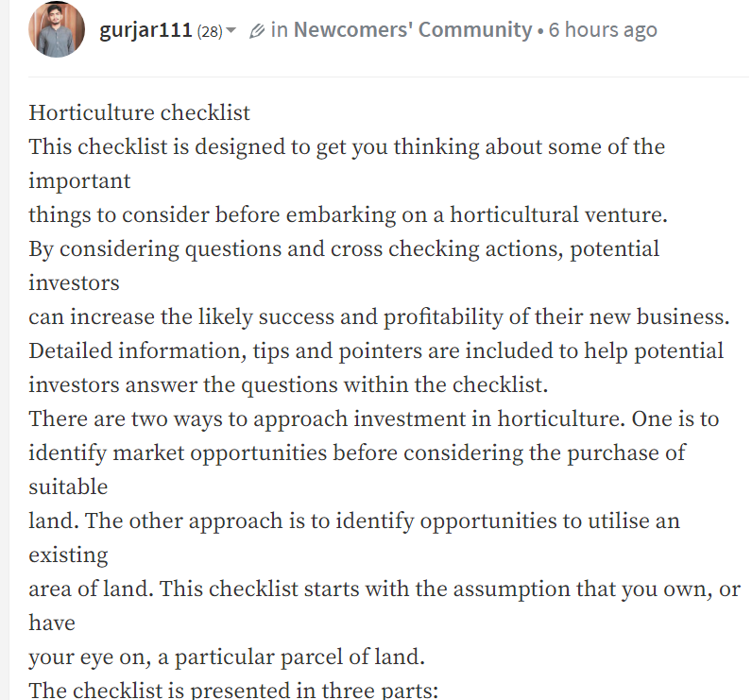Click the line 'can increase the likely success'

[x=379, y=317]
